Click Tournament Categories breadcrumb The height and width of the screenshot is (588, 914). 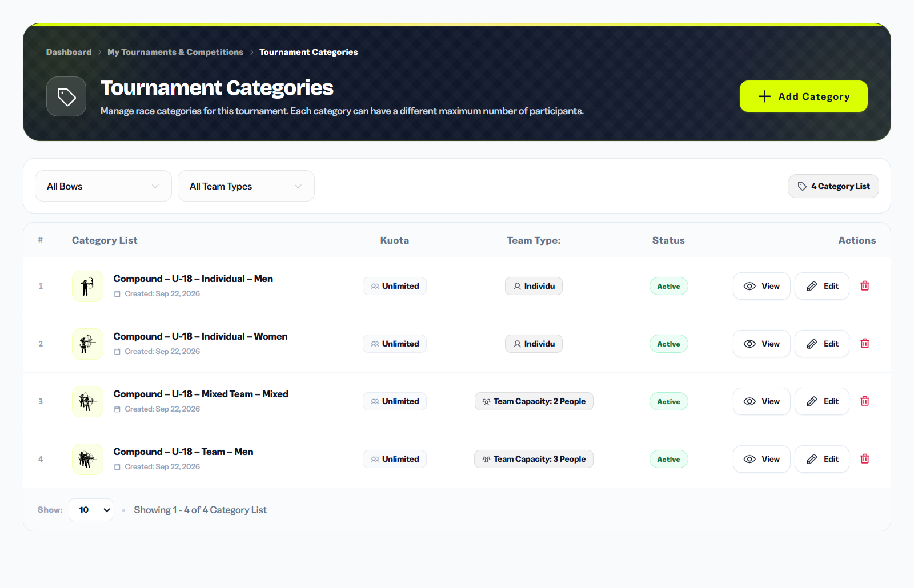[x=308, y=52]
